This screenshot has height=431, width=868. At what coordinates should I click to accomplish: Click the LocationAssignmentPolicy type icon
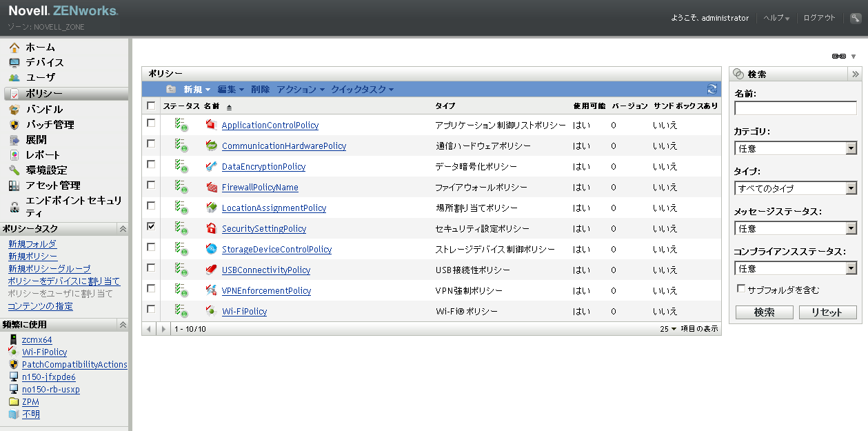coord(212,208)
